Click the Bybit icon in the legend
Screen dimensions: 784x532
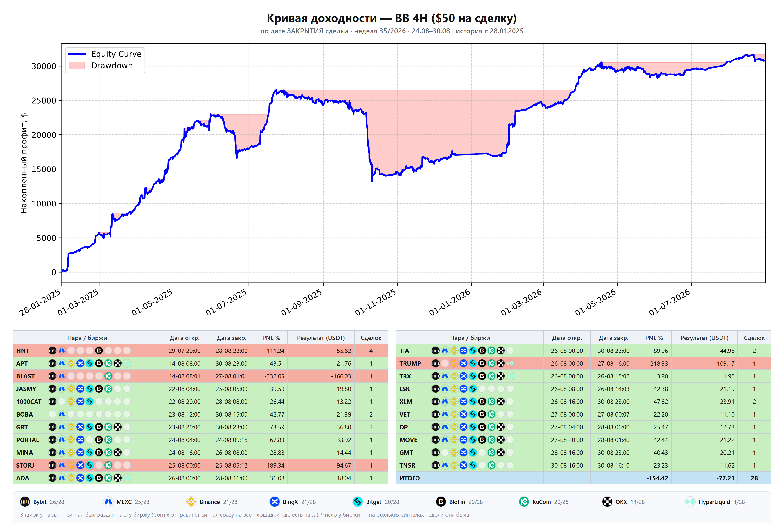pyautogui.click(x=25, y=502)
